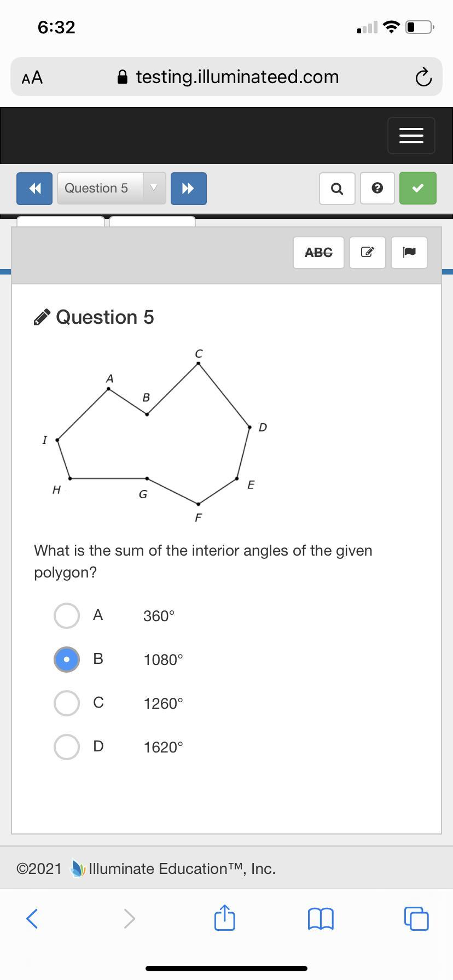
Task: Go to next question with forward button
Action: pos(188,189)
